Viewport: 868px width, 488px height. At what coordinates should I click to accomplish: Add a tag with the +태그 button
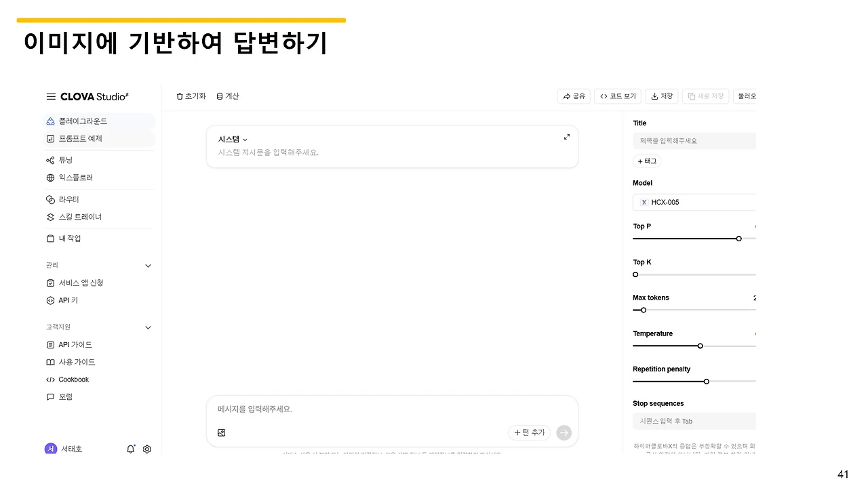[647, 161]
